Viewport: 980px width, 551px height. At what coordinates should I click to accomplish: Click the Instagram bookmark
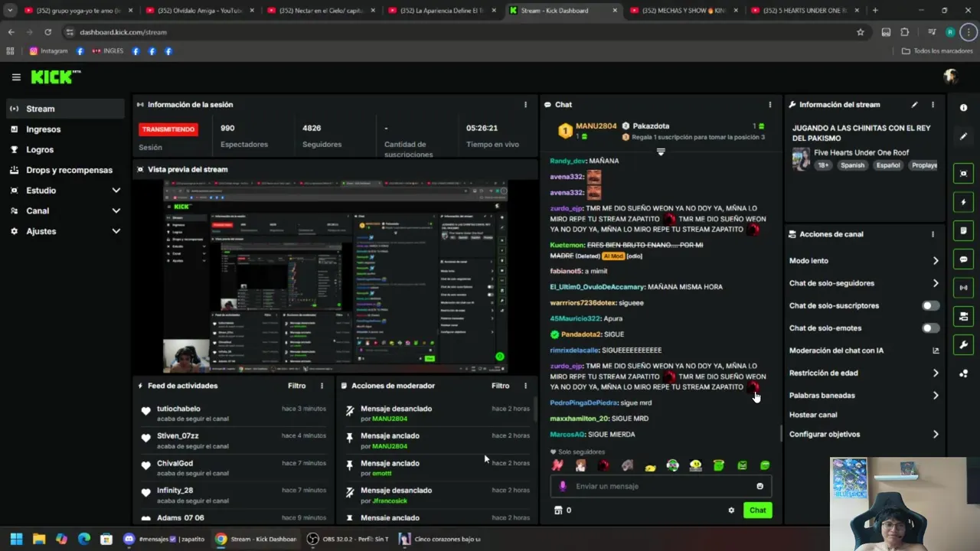48,51
